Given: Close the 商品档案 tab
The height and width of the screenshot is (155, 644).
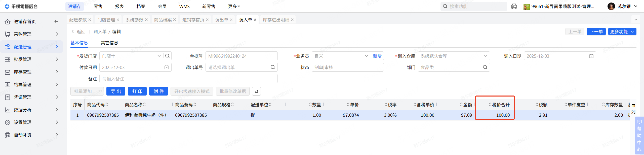Looking at the screenshot, I should (x=174, y=20).
